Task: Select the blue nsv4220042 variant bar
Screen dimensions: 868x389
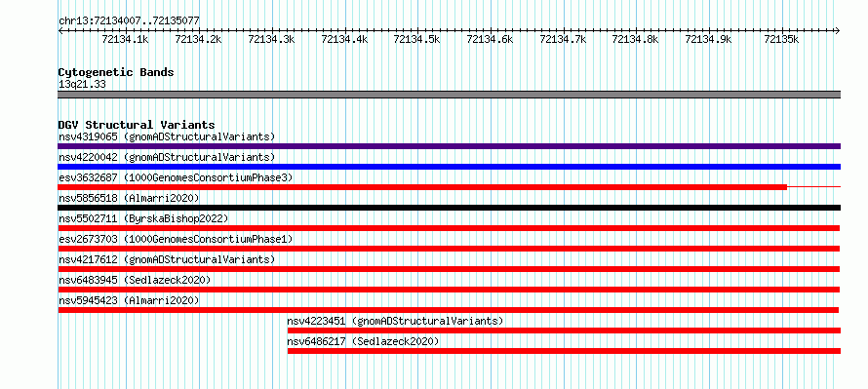Action: pos(449,167)
